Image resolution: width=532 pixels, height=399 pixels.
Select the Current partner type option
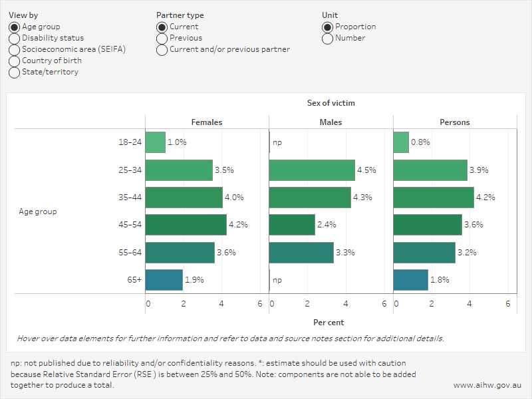click(x=161, y=26)
